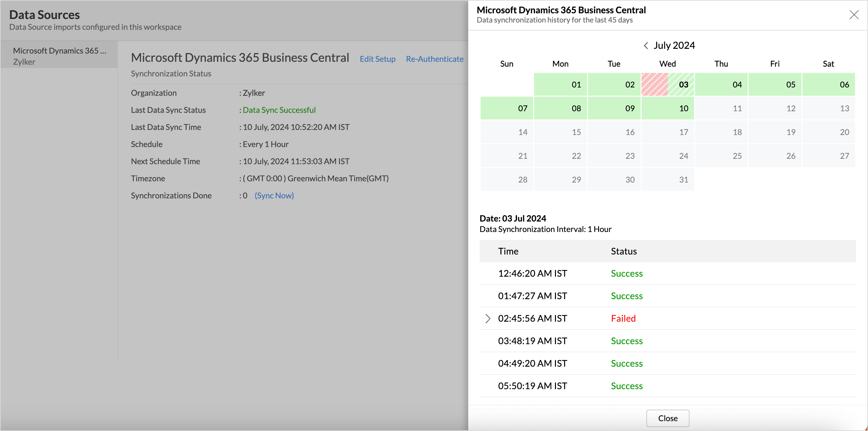
Task: Click Re-Authenticate link
Action: tap(435, 59)
